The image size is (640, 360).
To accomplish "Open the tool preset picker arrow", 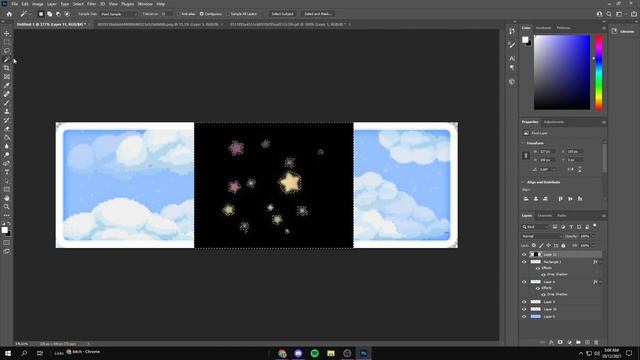I will pos(30,14).
